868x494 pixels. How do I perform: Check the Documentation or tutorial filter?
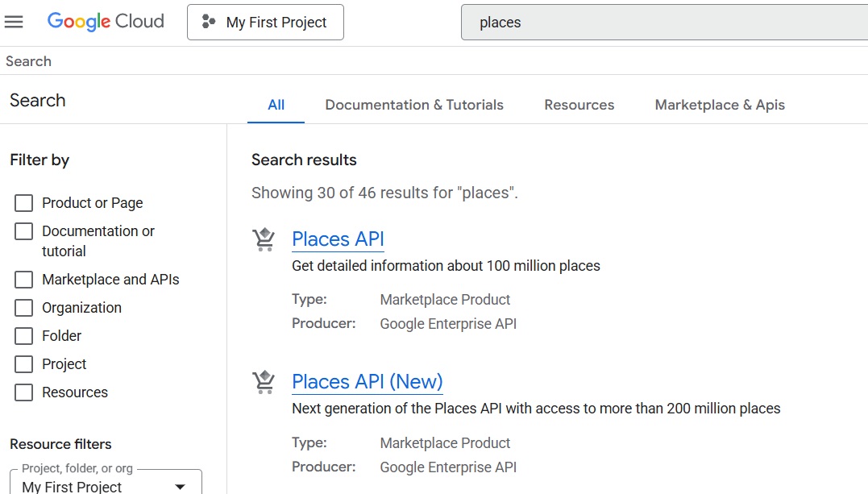[24, 231]
